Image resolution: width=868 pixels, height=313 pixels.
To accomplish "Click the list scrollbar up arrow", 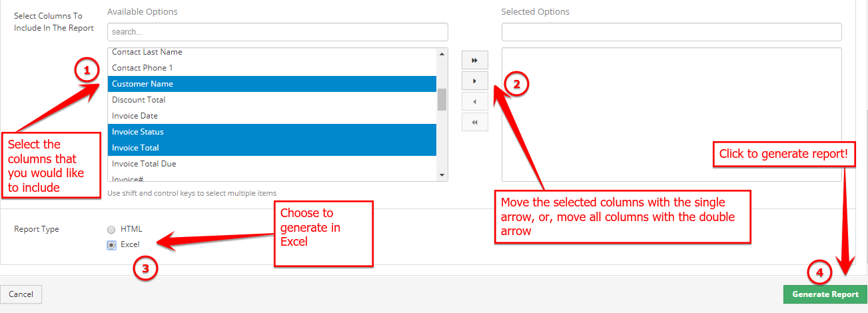I will pos(441,53).
